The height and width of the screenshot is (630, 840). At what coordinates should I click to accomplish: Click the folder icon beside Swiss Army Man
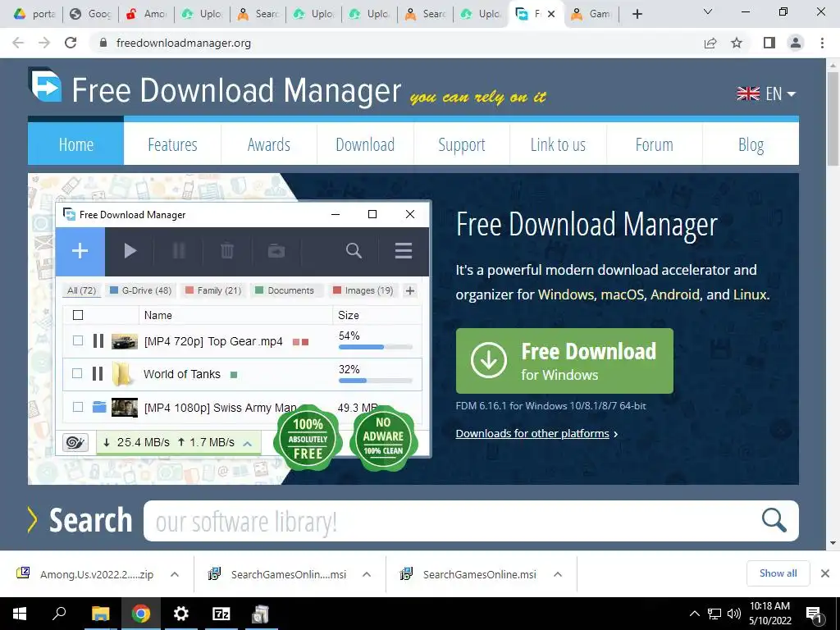(99, 407)
